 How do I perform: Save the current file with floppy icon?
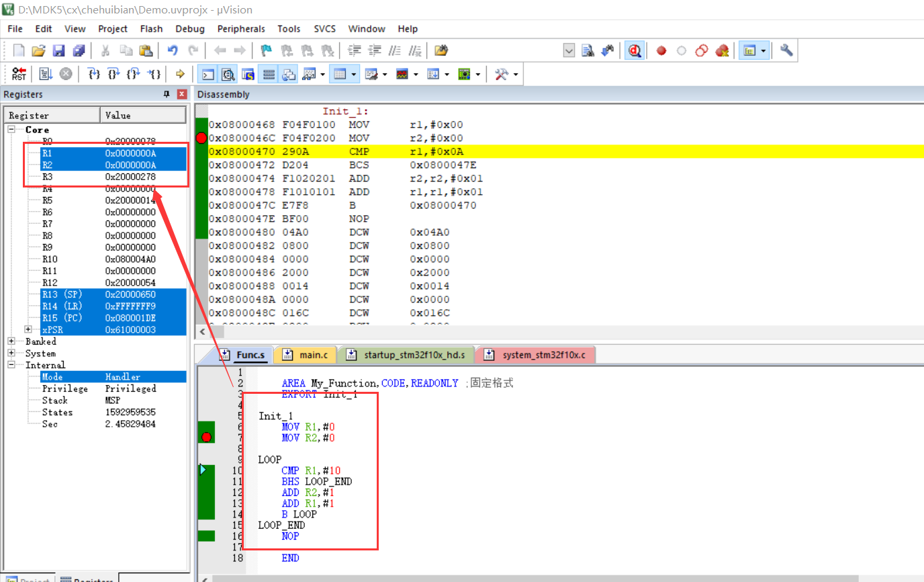click(58, 50)
